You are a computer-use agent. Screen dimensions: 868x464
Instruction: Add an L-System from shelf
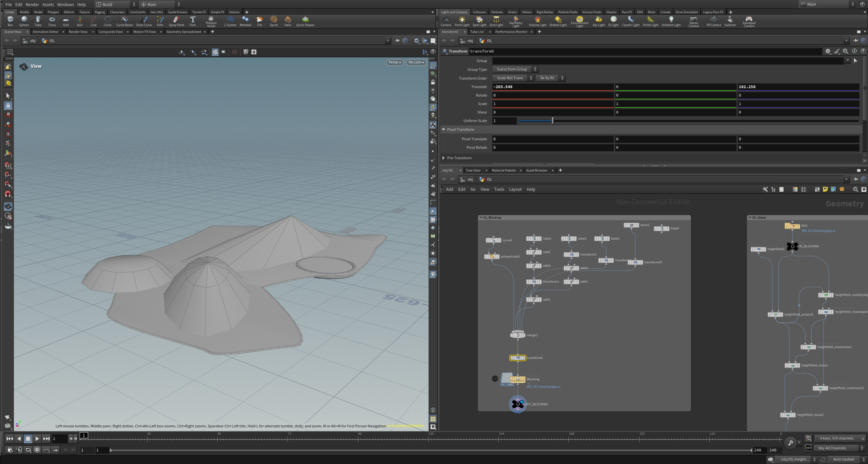tap(230, 21)
